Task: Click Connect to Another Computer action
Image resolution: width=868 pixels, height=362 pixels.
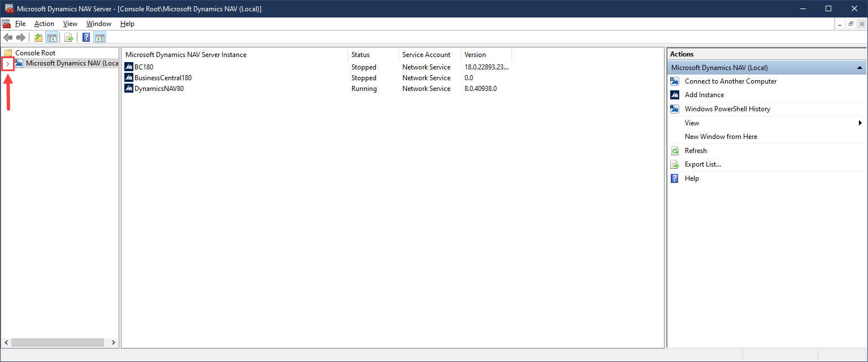Action: point(730,81)
